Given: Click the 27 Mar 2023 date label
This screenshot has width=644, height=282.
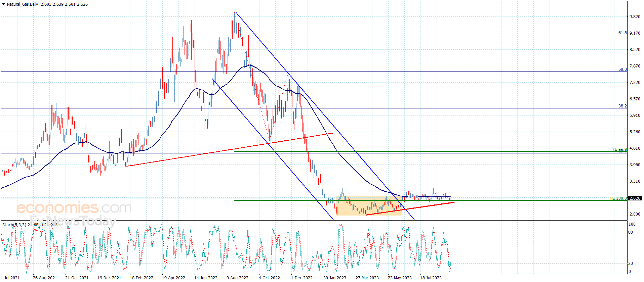Looking at the screenshot, I should tap(367, 278).
